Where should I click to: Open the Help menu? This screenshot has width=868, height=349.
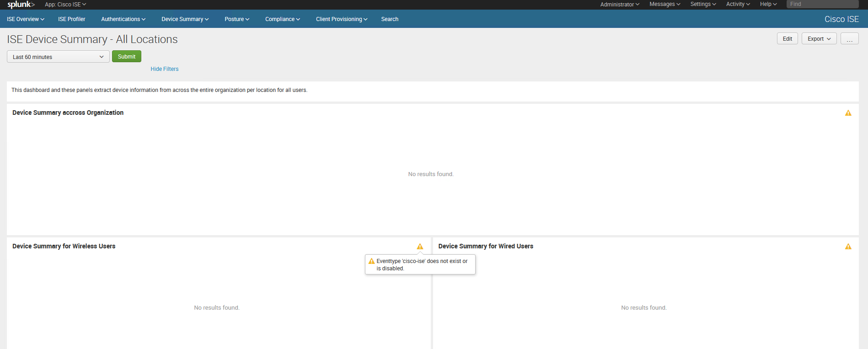[x=768, y=4]
